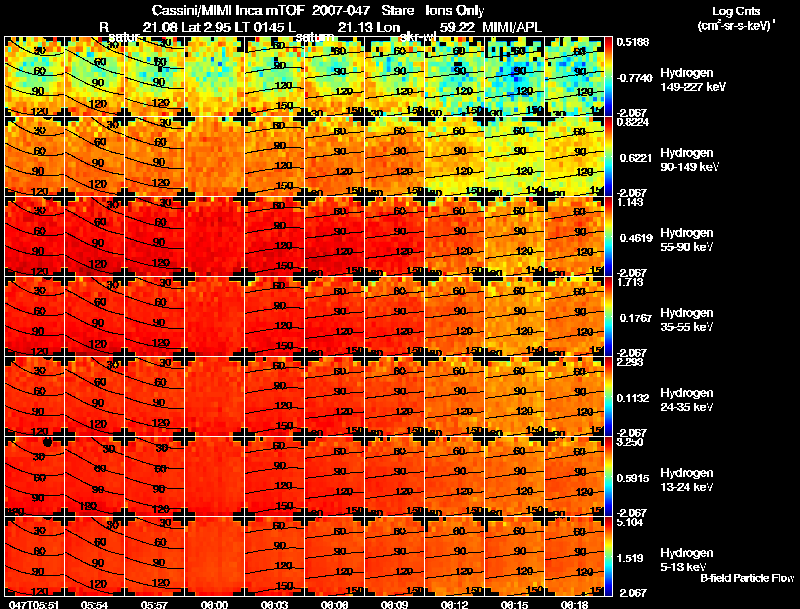Select the 90-149 keV image panel at 06:09
The height and width of the screenshot is (609, 800).
394,157
